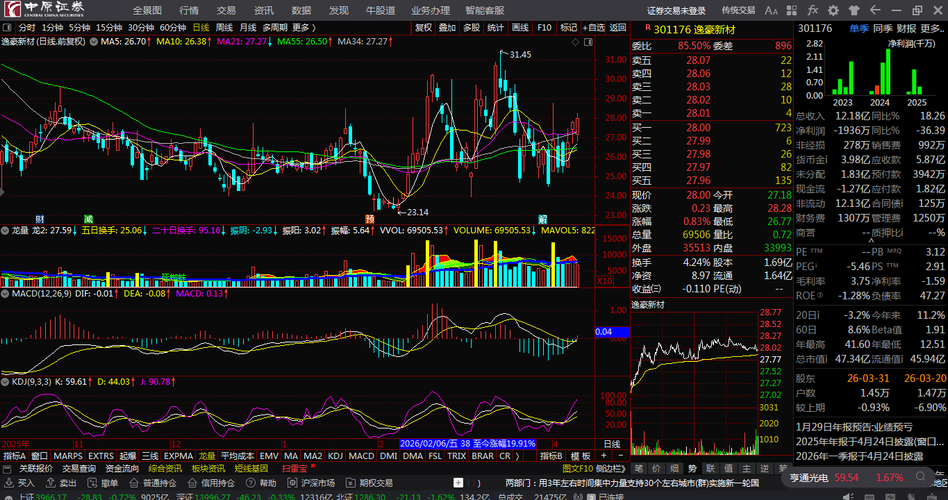The height and width of the screenshot is (500, 948).
Task: Click the 撤单 cancel order icon
Action: [102, 483]
